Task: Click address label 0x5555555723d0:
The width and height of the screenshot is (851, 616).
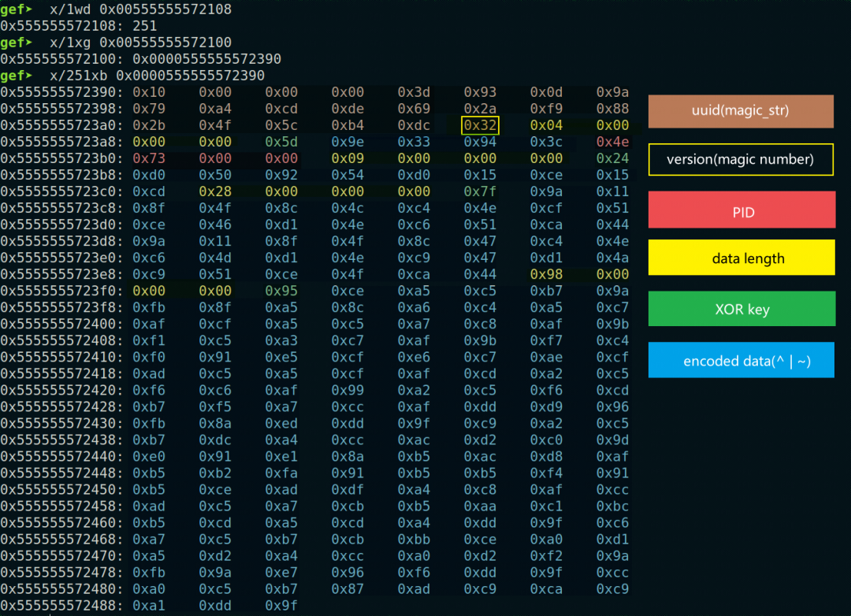Action: click(x=62, y=225)
